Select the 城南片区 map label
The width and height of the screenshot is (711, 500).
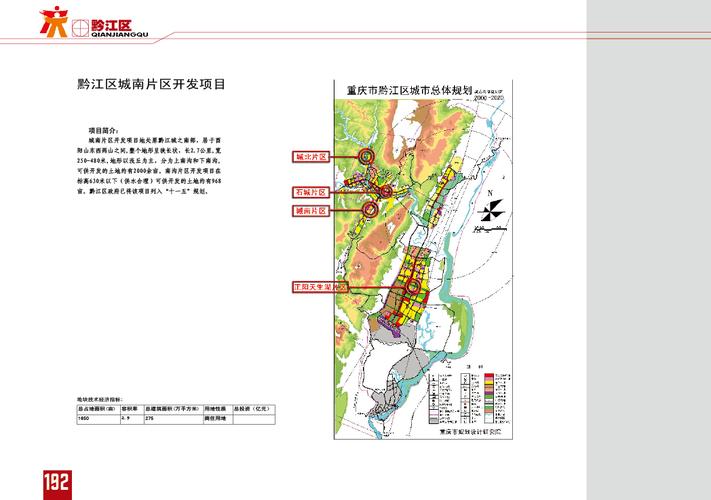coord(311,211)
